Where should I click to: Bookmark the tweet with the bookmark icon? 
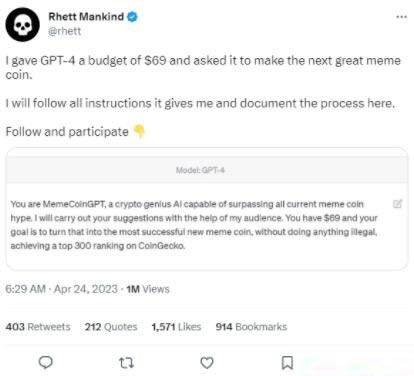pos(287,363)
